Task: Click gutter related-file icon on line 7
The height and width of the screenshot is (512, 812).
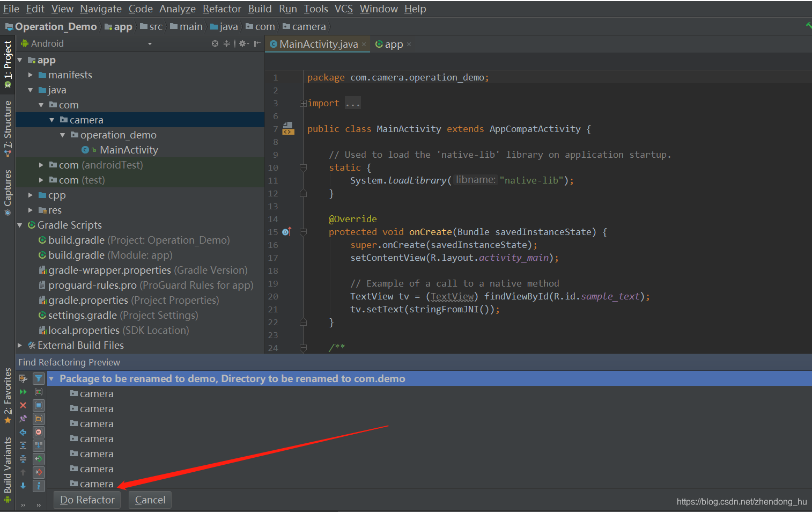Action: click(288, 129)
